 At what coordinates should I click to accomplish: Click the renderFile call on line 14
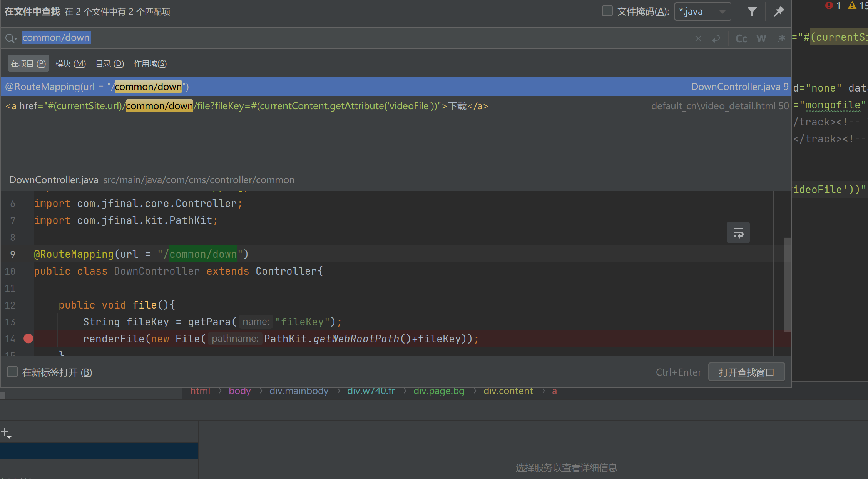pyautogui.click(x=114, y=339)
